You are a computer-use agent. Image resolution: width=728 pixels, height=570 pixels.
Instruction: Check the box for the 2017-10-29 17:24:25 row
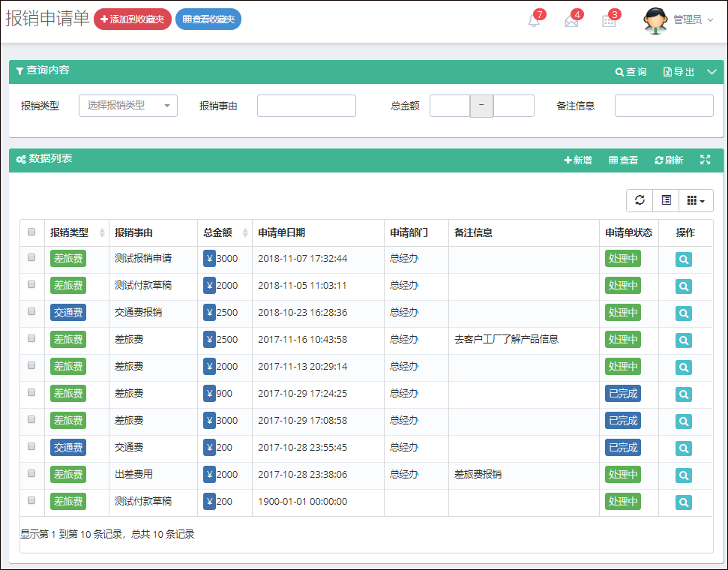tap(31, 392)
